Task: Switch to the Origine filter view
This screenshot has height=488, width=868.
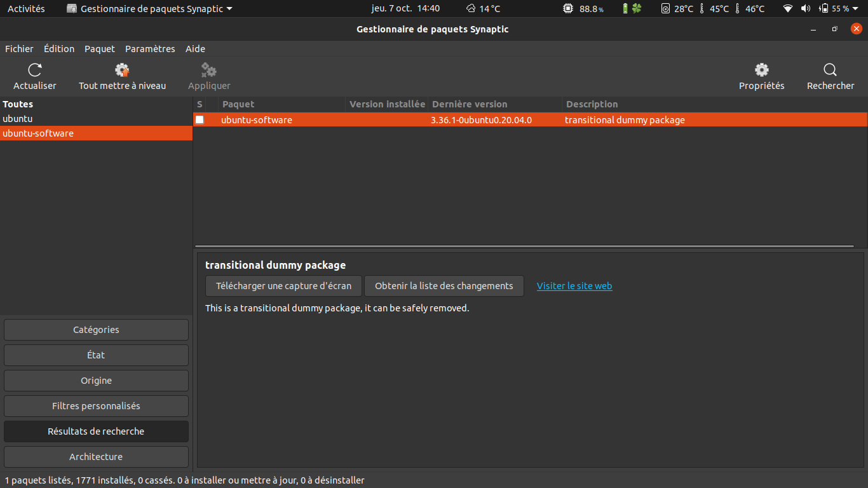Action: point(96,381)
